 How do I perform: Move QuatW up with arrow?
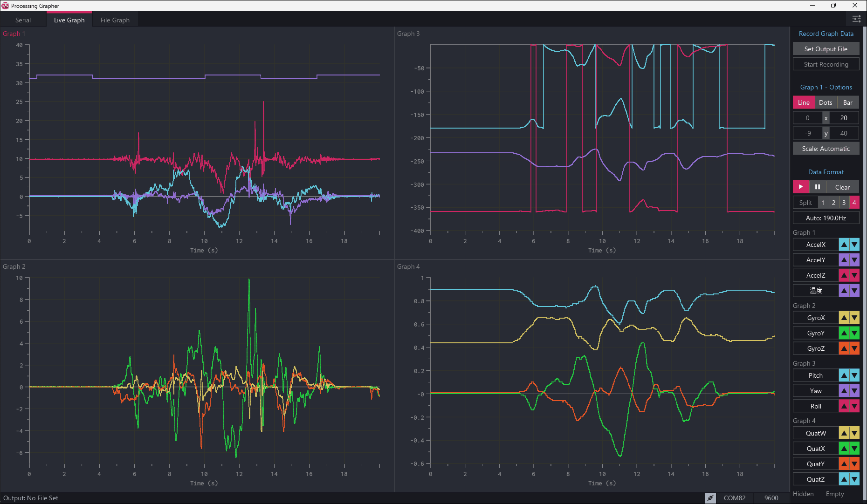[x=844, y=433]
